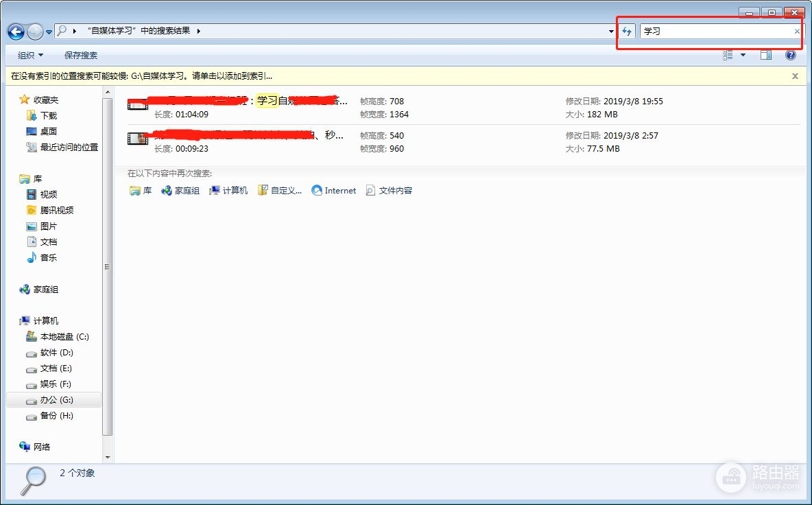This screenshot has height=505, width=812.
Task: Search again in 文件内容
Action: click(x=390, y=191)
